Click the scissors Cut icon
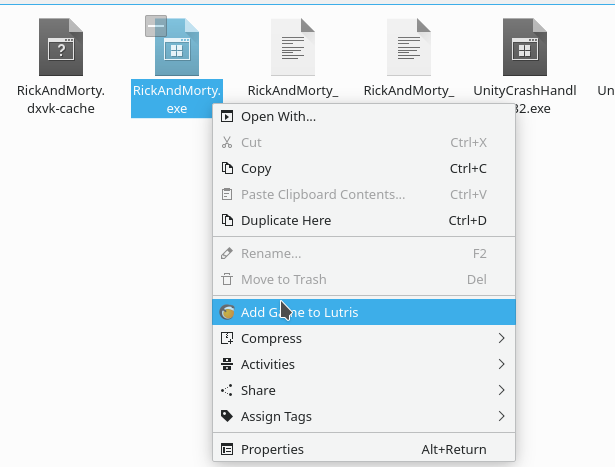Screen dimensions: 615x467 [227, 142]
